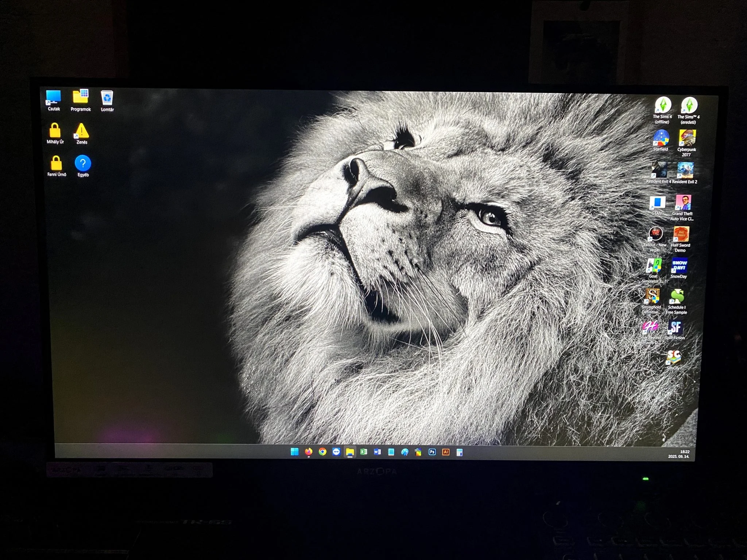
Task: Switch to File Explorer window
Action: pyautogui.click(x=350, y=452)
